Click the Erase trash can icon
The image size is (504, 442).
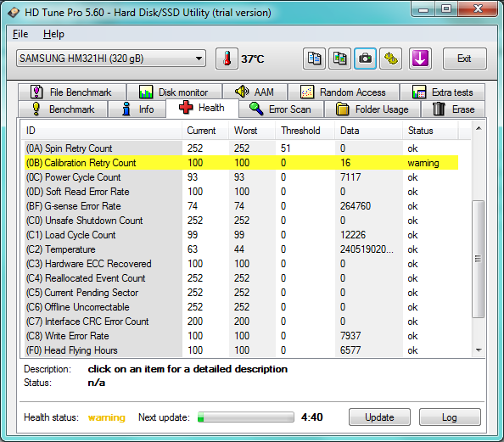point(439,109)
